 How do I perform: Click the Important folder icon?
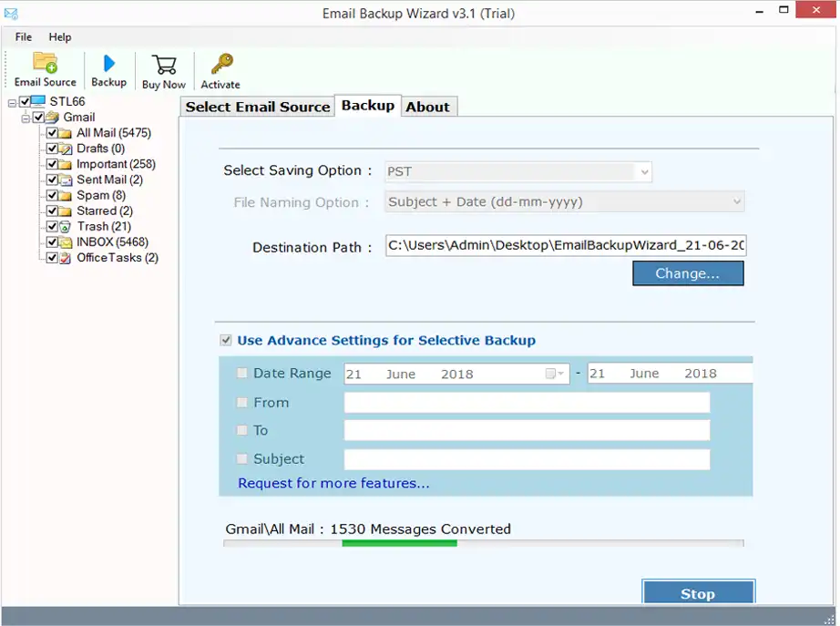(x=65, y=164)
